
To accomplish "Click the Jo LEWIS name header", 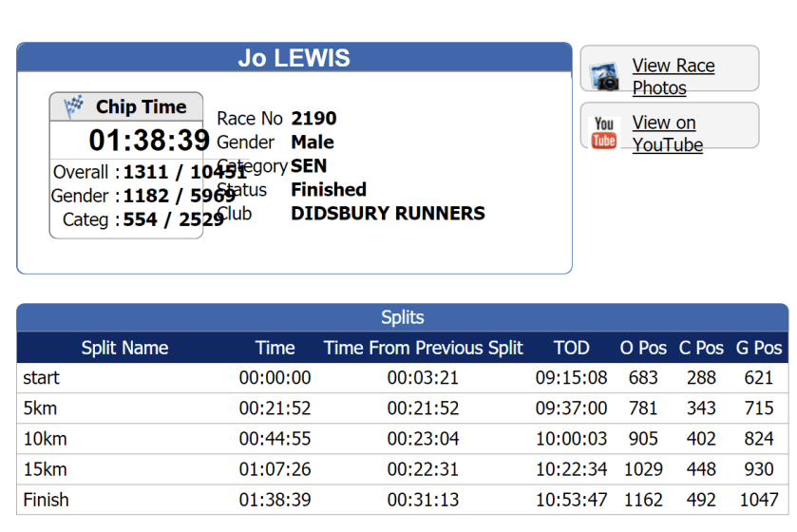I will 294,58.
